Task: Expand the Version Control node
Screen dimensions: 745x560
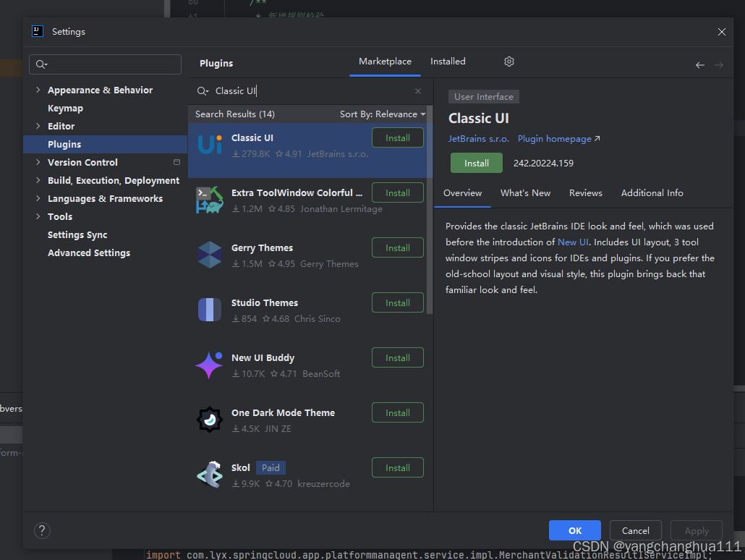Action: coord(38,162)
